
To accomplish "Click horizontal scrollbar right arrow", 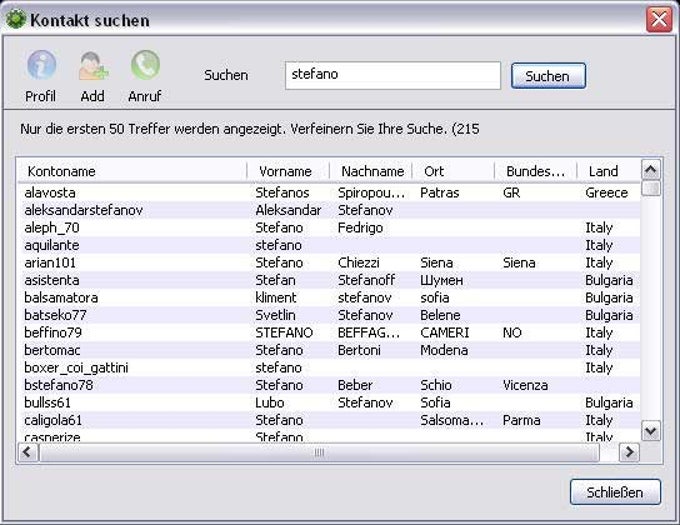I will 629,452.
